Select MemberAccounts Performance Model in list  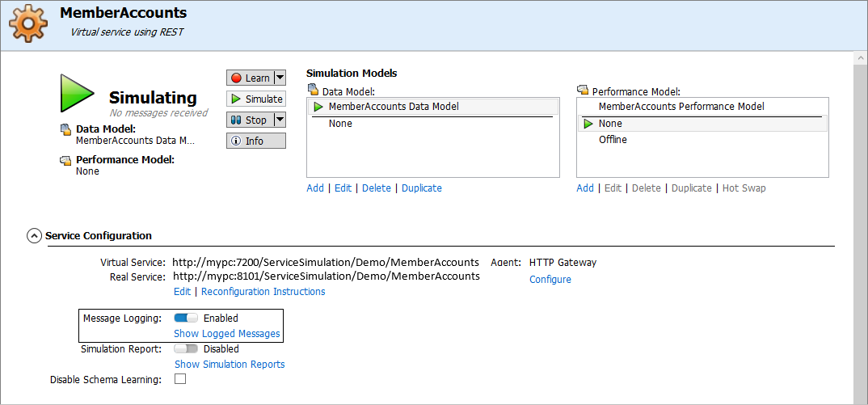pos(680,107)
